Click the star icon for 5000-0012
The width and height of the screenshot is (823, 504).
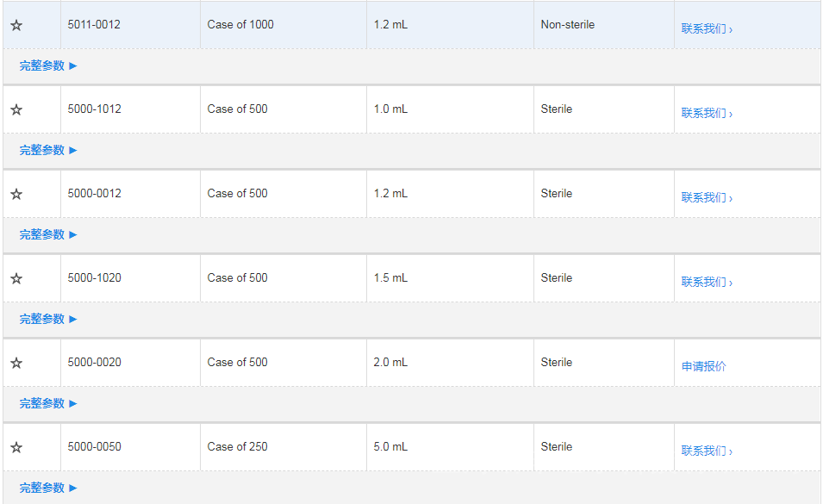coord(16,195)
